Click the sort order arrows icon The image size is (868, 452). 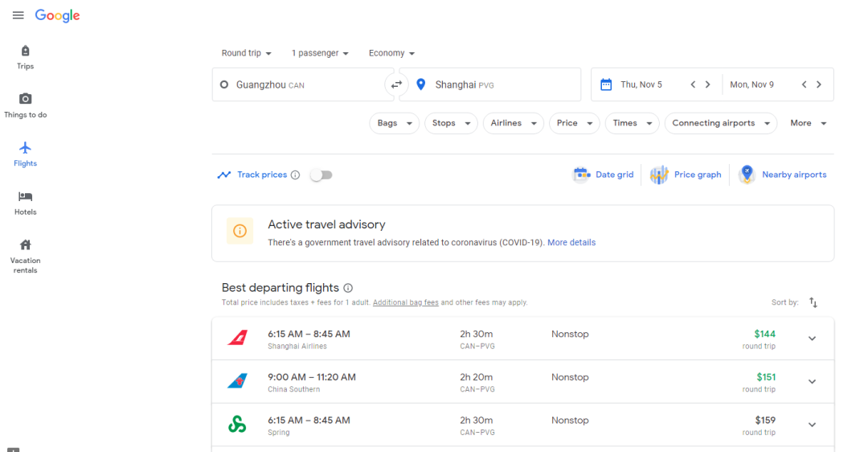coord(813,302)
